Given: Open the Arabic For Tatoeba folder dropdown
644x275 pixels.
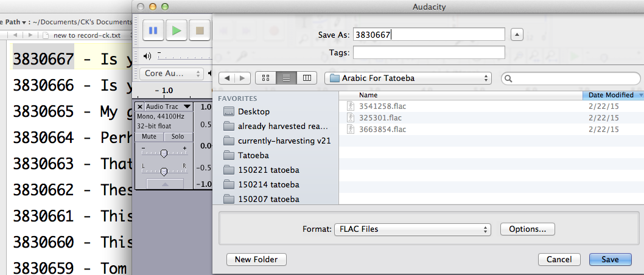Looking at the screenshot, I should pos(408,78).
